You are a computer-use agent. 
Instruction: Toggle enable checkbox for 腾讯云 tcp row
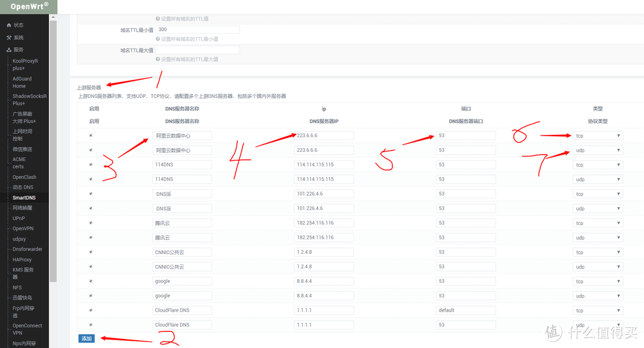[x=91, y=223]
